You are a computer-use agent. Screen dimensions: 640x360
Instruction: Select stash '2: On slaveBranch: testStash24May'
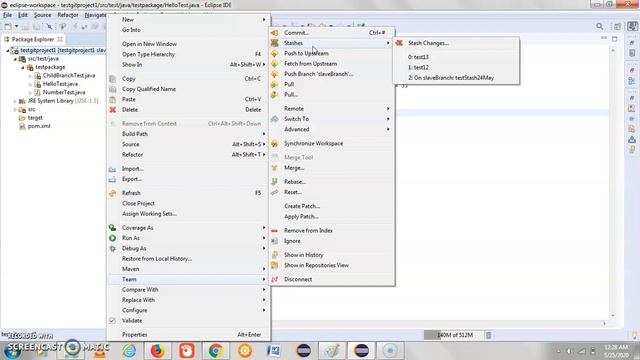click(x=456, y=78)
